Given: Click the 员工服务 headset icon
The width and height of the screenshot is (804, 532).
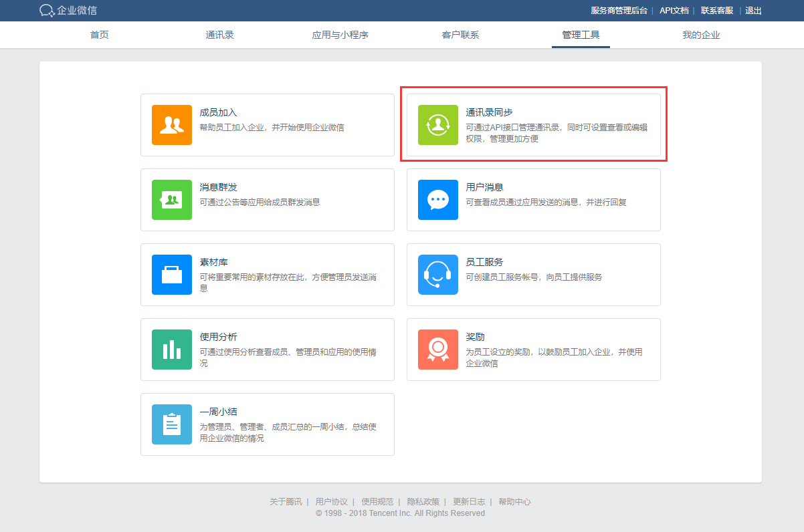Looking at the screenshot, I should (x=438, y=275).
